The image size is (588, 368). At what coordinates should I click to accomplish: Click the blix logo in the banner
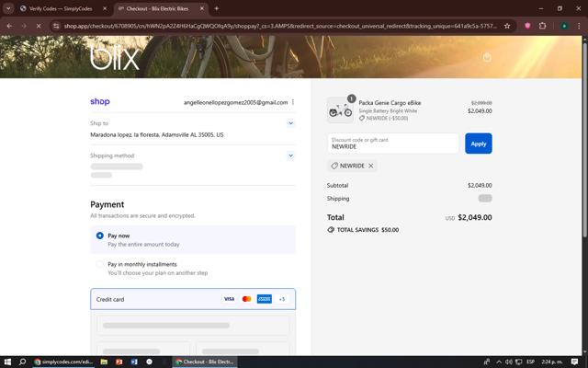coord(114,57)
